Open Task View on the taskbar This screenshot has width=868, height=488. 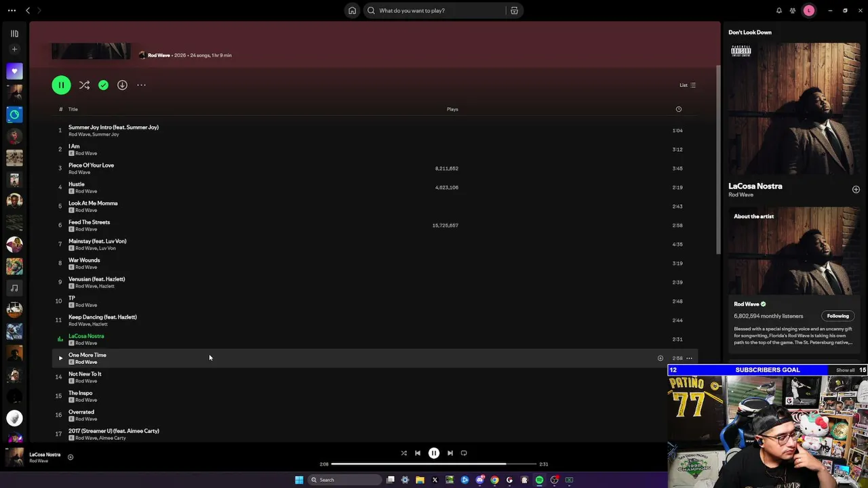[x=391, y=480]
